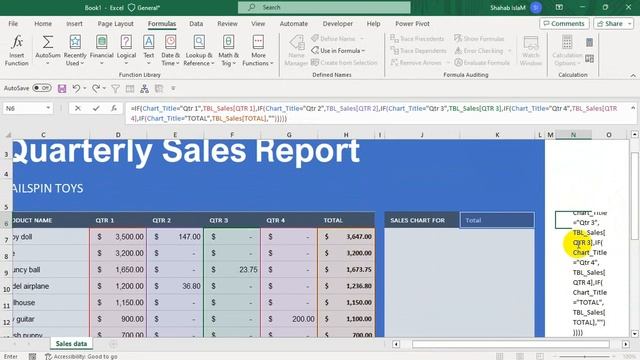640x360 pixels.
Task: Open the File menu
Action: (13, 24)
